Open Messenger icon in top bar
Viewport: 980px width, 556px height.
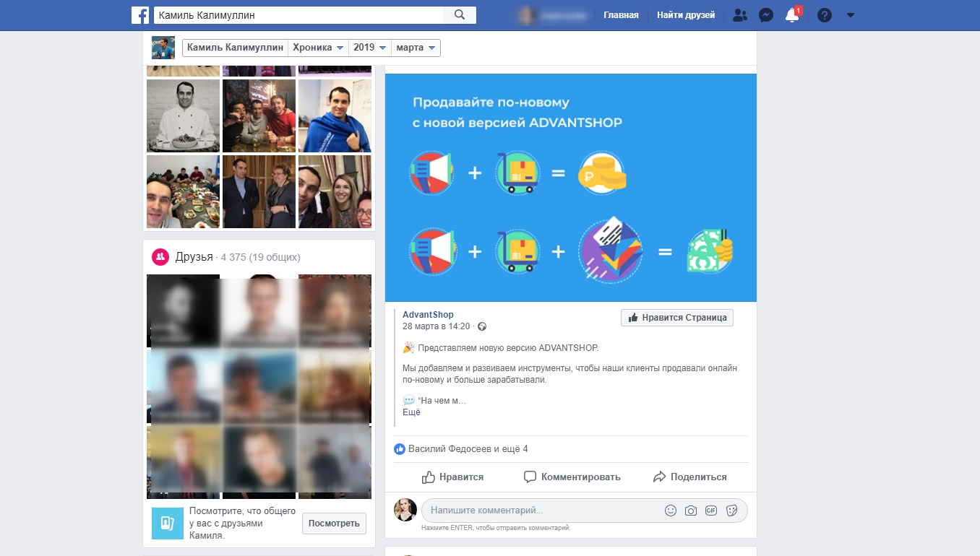coord(767,15)
